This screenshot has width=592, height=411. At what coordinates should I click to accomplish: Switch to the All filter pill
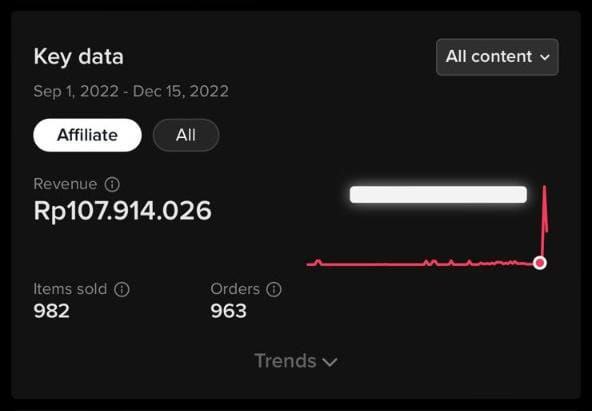tap(186, 135)
